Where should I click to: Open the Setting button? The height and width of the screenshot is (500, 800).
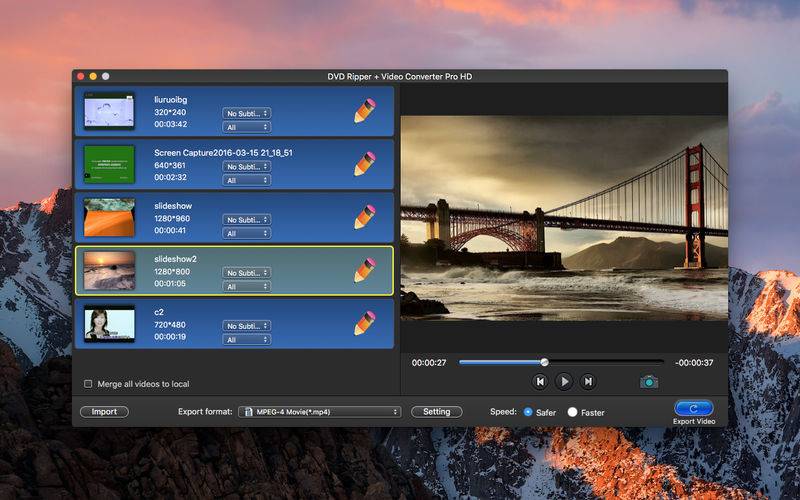click(437, 412)
